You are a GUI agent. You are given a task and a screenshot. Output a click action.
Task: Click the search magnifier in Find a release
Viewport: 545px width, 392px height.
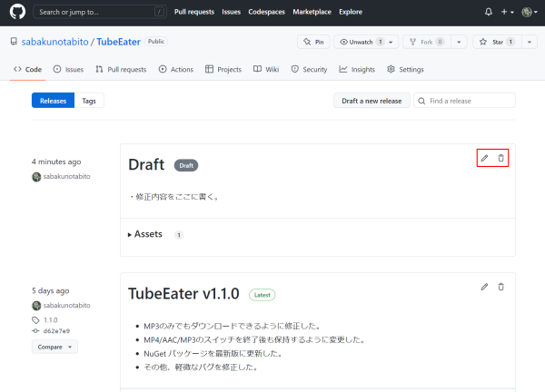coord(421,101)
